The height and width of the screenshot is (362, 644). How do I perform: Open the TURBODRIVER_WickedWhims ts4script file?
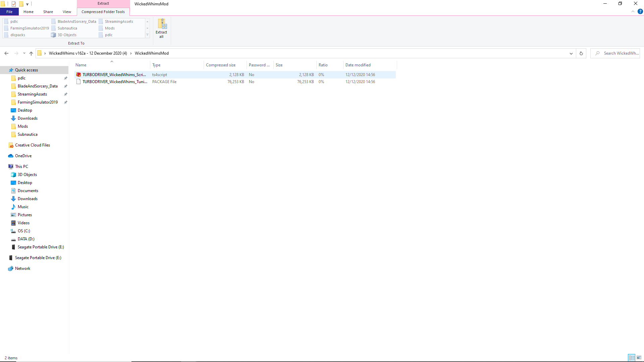pyautogui.click(x=114, y=74)
